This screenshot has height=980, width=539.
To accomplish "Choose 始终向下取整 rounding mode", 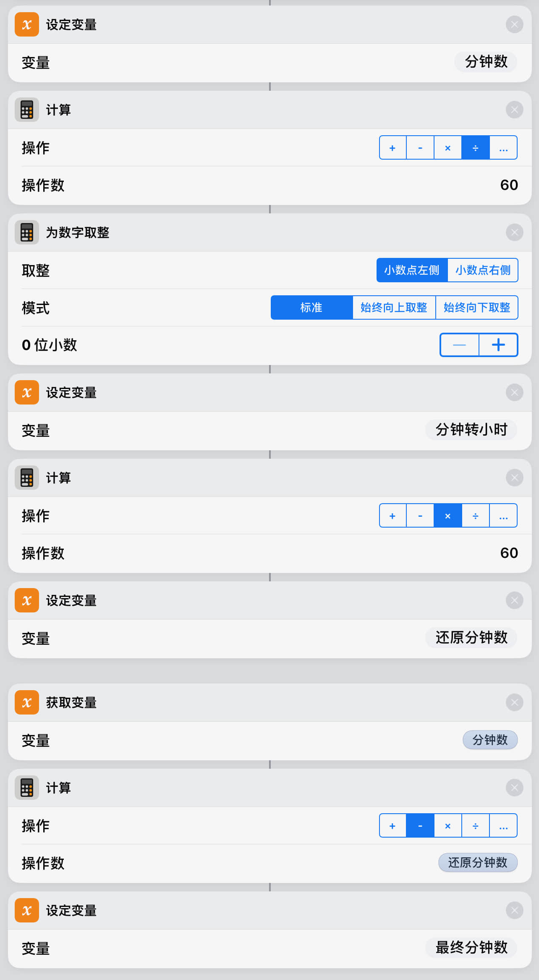I will 476,307.
